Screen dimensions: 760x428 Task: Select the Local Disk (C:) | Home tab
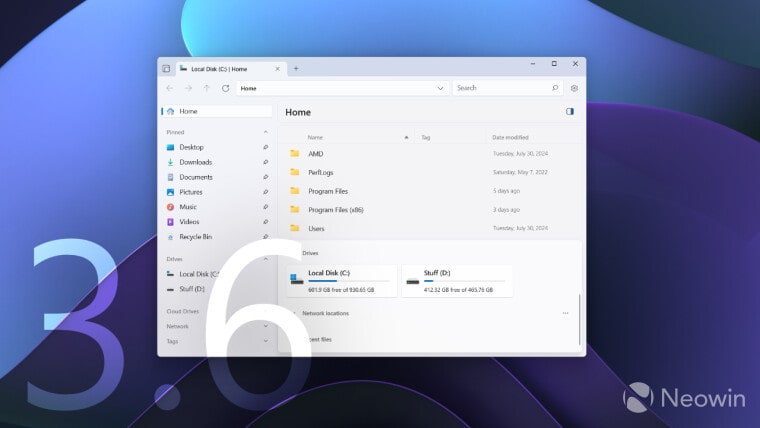coord(231,69)
